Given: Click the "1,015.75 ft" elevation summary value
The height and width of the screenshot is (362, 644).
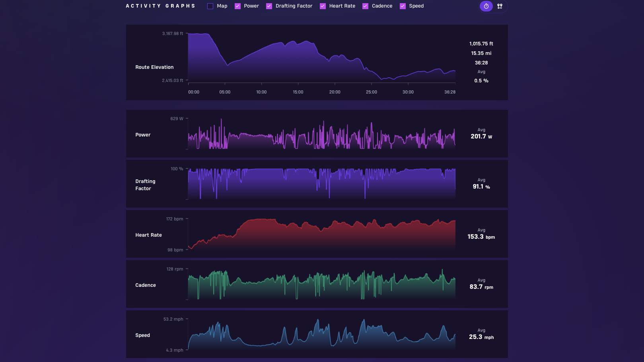Looking at the screenshot, I should 481,44.
